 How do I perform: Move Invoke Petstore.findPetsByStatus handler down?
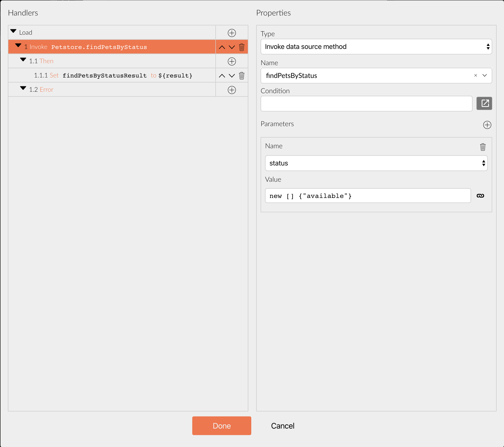click(232, 47)
